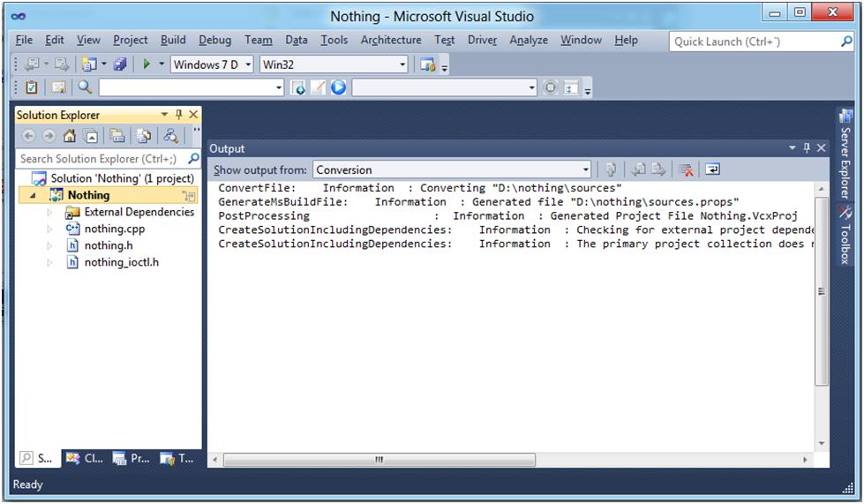
Task: Toggle word wrap in Output window
Action: click(712, 170)
